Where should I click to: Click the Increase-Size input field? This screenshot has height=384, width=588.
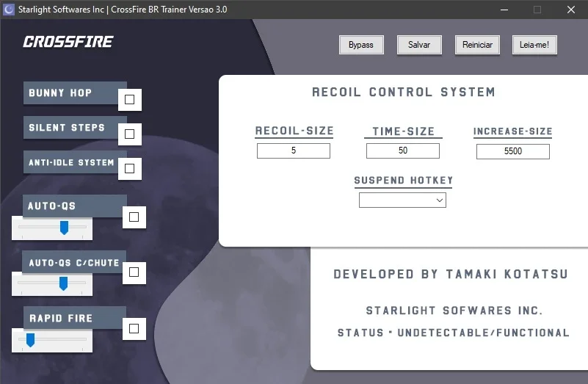coord(513,151)
